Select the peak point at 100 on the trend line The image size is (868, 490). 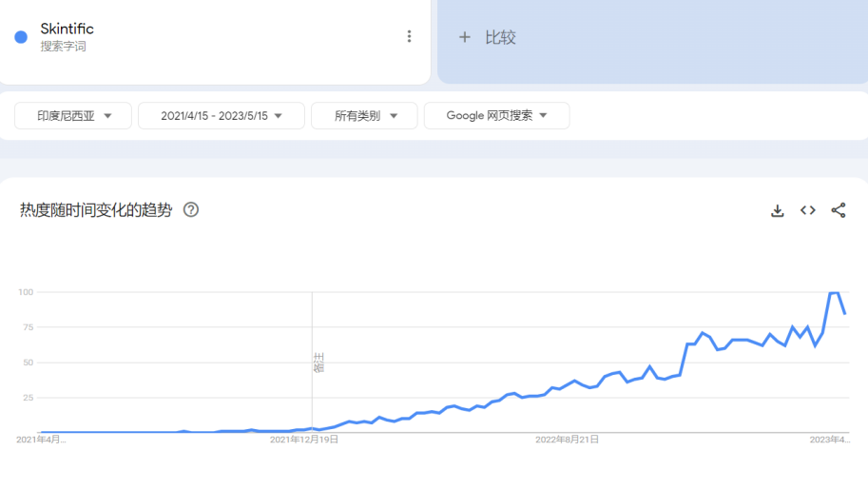[833, 293]
